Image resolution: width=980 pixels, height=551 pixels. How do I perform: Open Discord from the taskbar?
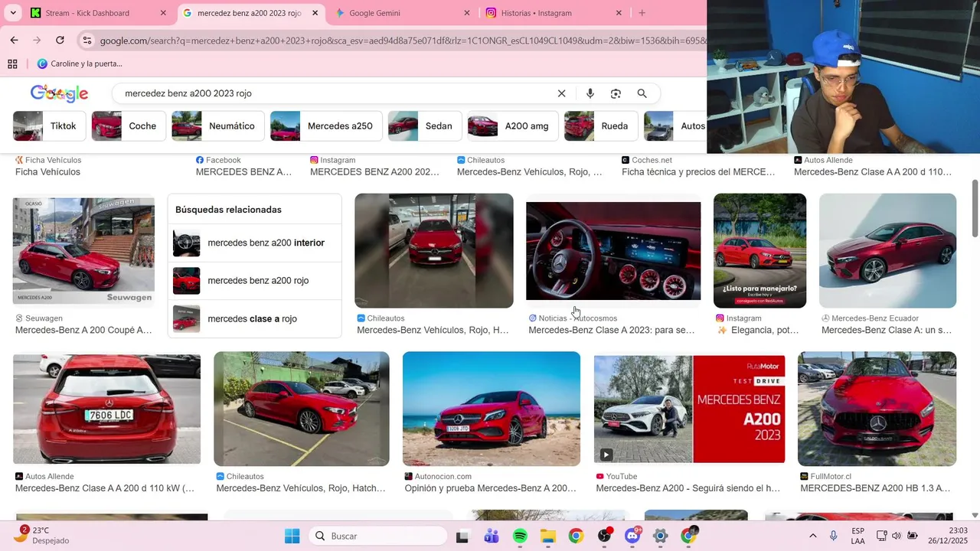pos(632,536)
